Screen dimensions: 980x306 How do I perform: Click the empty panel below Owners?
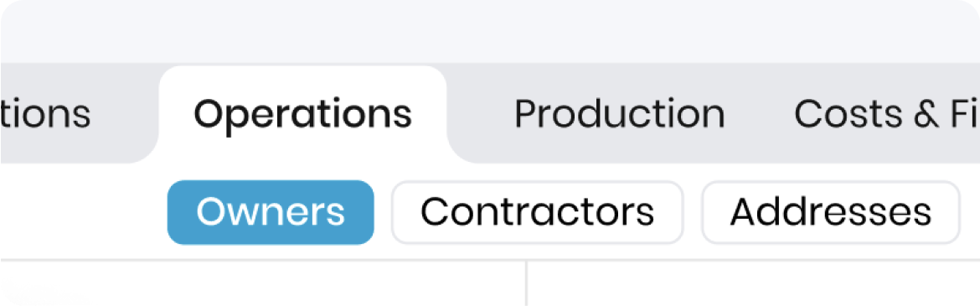262,283
